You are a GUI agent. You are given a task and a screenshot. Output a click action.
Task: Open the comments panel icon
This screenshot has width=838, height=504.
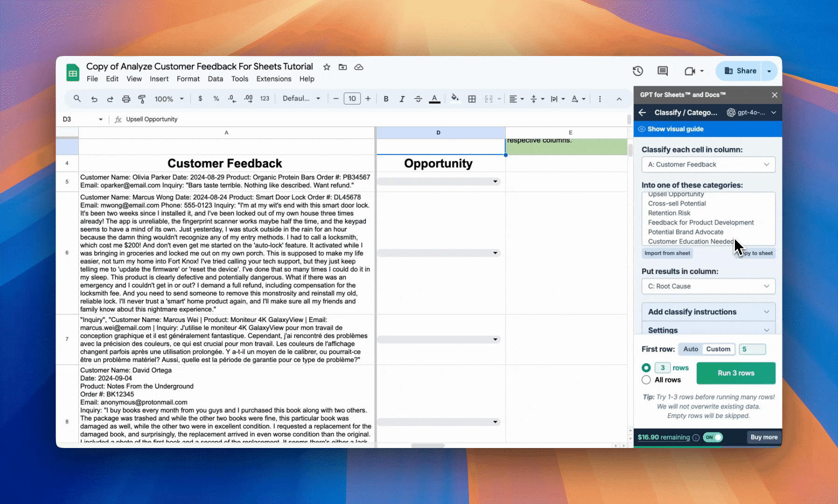(663, 71)
